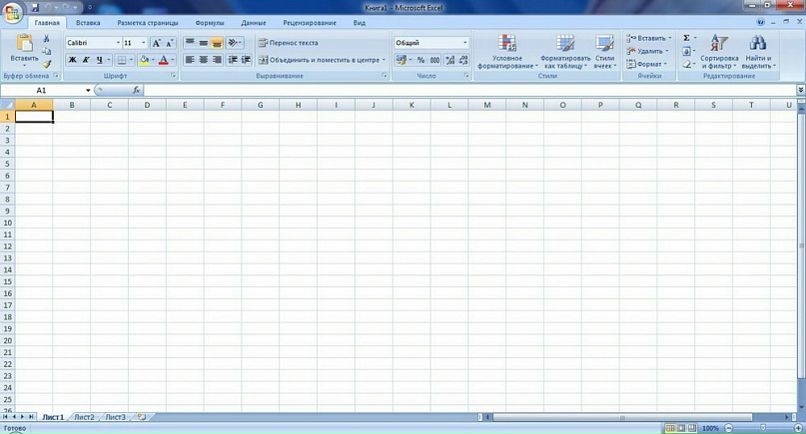Increase indent in cell
The height and width of the screenshot is (434, 806).
point(246,60)
